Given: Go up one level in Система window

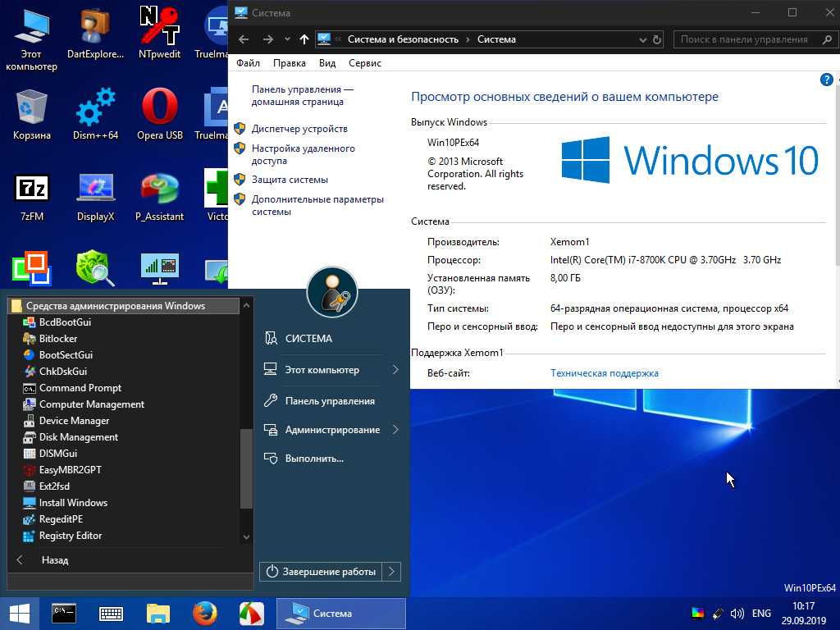Looking at the screenshot, I should coord(304,39).
